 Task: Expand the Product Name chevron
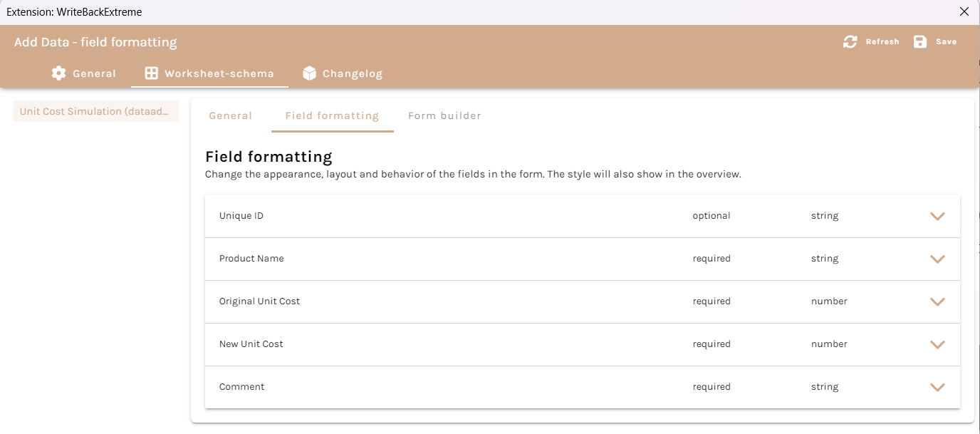click(x=937, y=259)
